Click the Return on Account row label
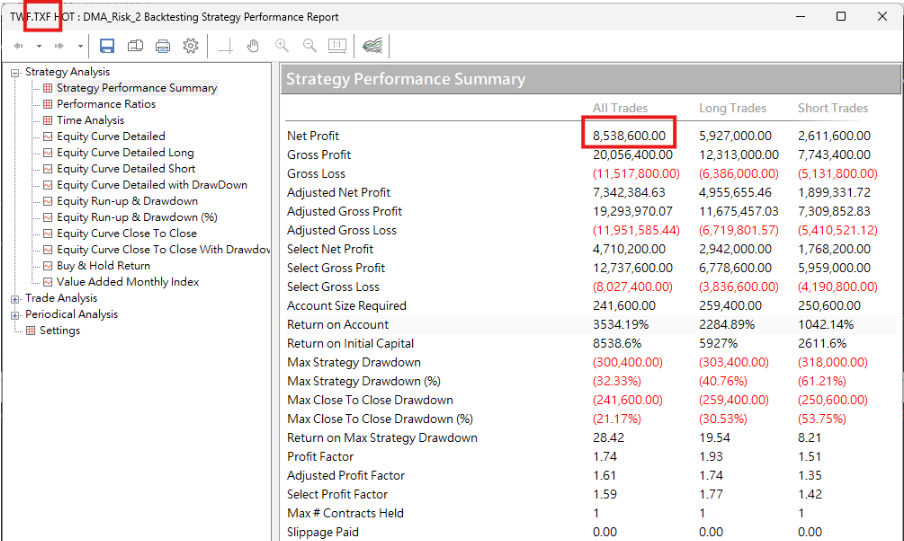The height and width of the screenshot is (541, 904). (x=338, y=325)
